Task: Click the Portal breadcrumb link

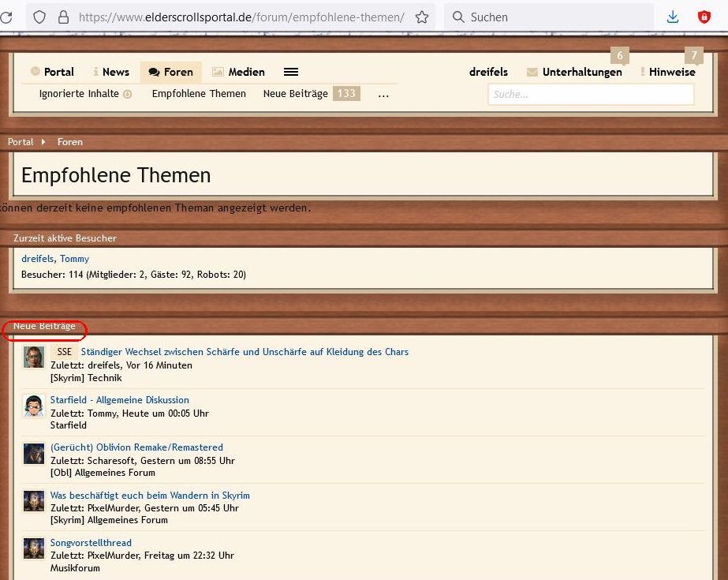Action: pos(21,142)
